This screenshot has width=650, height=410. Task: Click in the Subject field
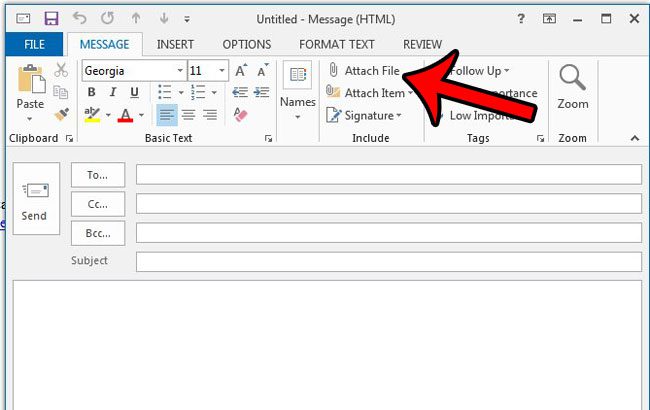pos(389,262)
